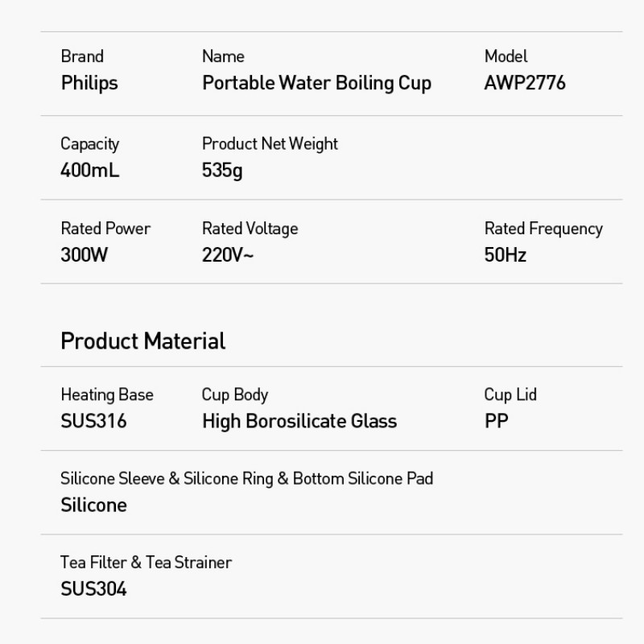644x644 pixels.
Task: Click the Product Material heading
Action: coord(143,341)
